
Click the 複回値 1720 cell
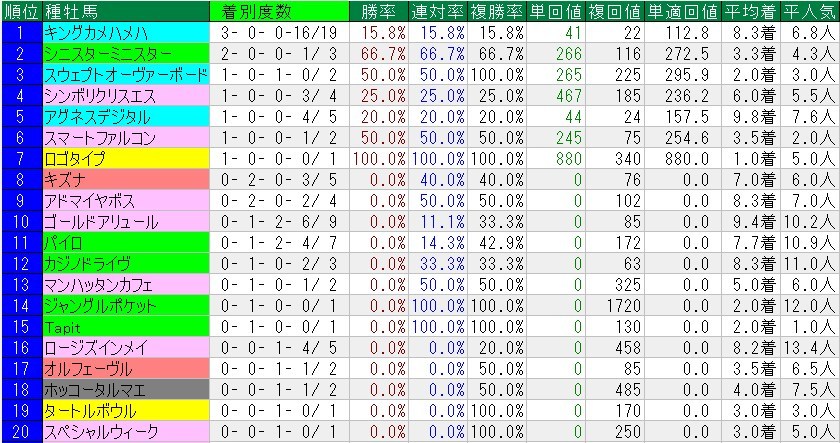(x=614, y=305)
